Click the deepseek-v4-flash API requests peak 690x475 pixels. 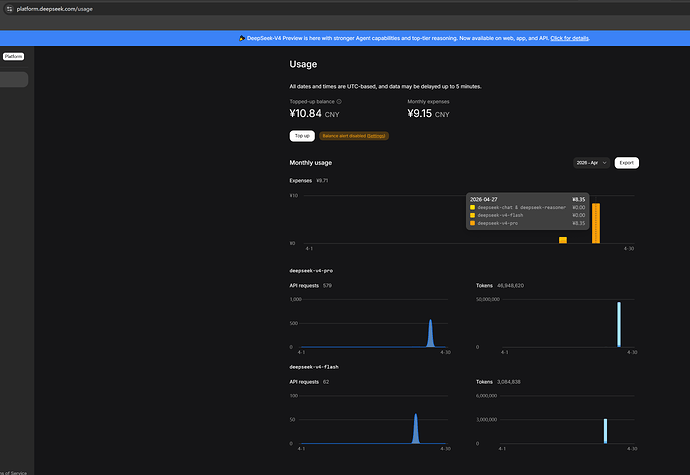[x=415, y=428]
